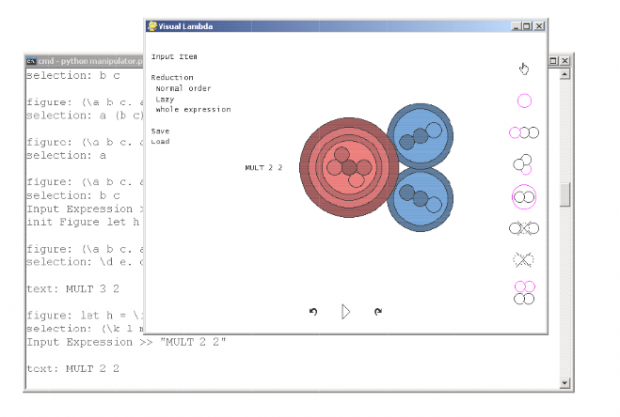
Task: Select the pink ring enclosing two circles tool
Action: pos(524,196)
